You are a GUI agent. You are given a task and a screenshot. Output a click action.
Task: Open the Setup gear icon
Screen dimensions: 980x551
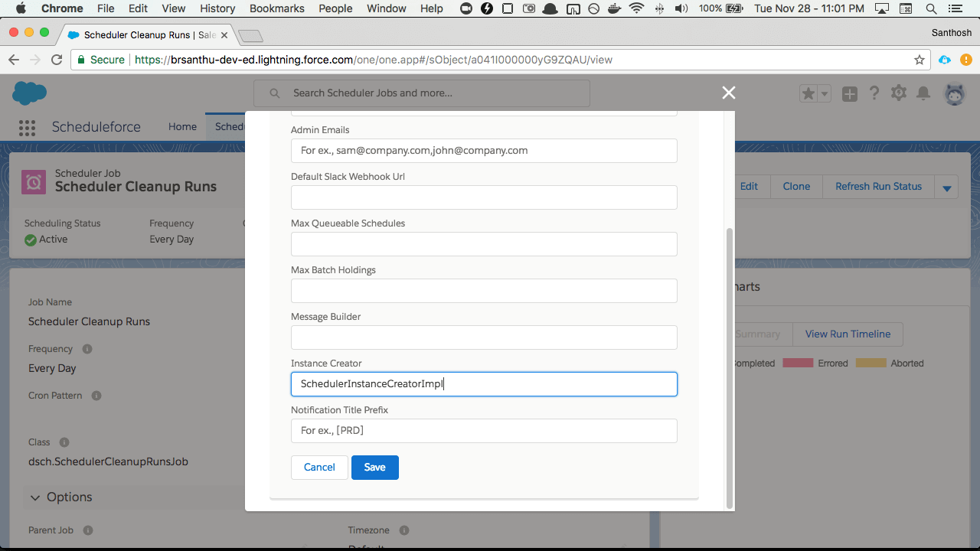click(x=899, y=93)
